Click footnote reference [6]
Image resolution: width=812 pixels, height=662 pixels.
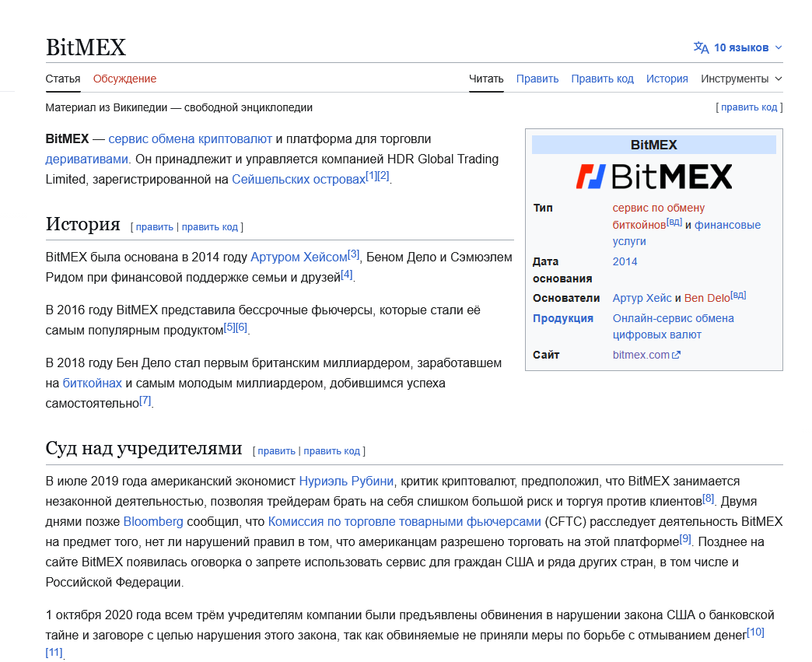point(241,327)
